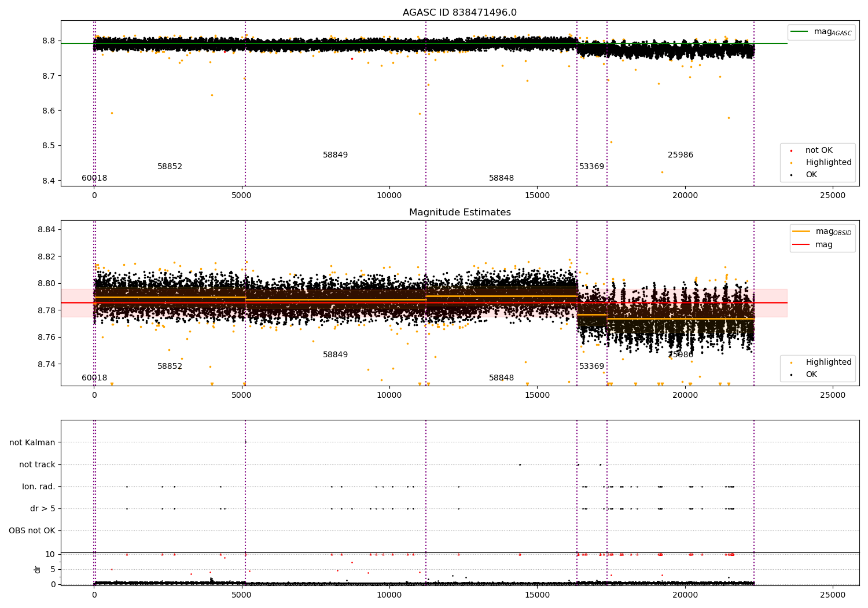The height and width of the screenshot is (608, 868).
Task: Select 'OK' legend entry in top plot
Action: 811,175
